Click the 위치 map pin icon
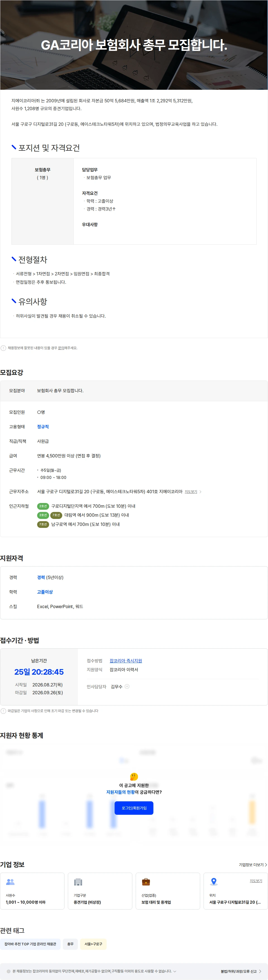Viewport: 268px width, 980px height. (x=214, y=882)
